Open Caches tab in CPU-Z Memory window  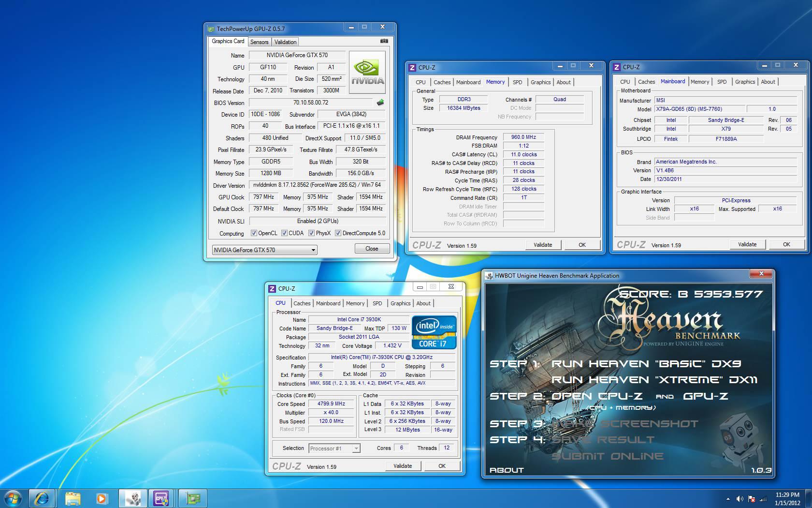click(x=442, y=82)
